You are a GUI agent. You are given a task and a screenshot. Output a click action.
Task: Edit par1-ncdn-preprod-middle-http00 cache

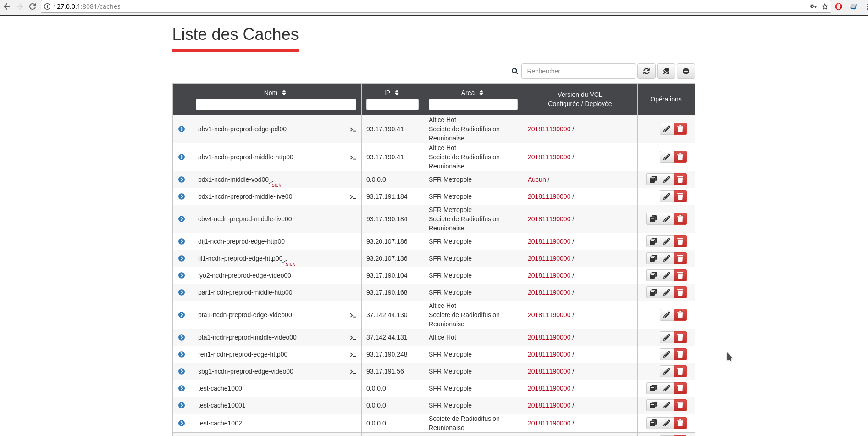(667, 292)
